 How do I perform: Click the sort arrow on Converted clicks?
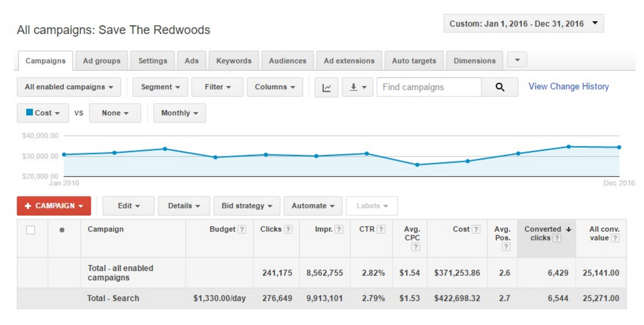(x=569, y=229)
